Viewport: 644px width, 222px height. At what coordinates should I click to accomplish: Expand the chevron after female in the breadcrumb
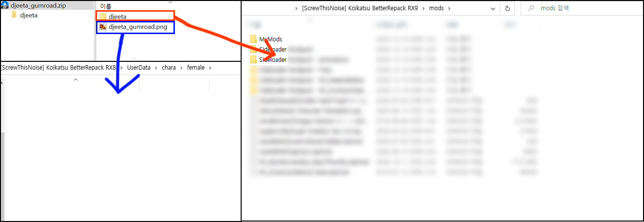(210, 67)
